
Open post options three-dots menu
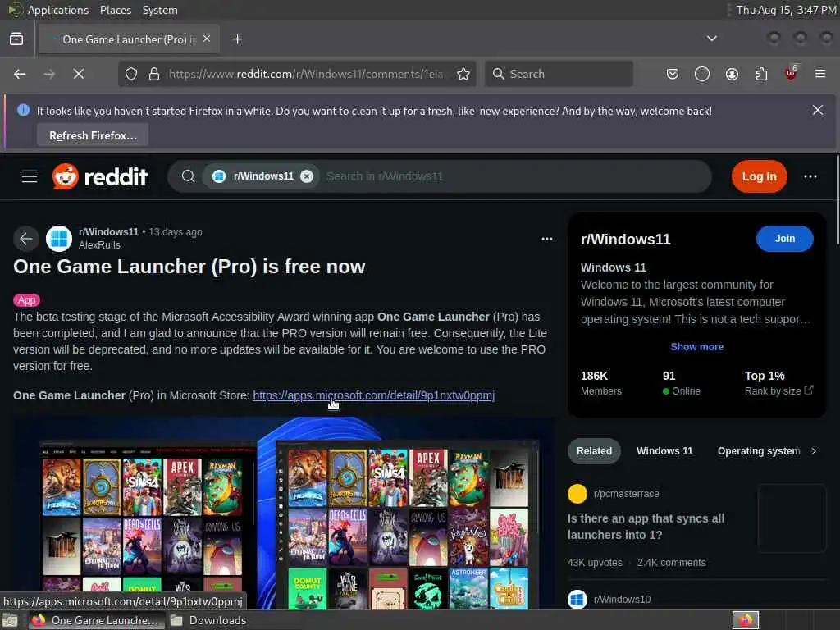546,239
